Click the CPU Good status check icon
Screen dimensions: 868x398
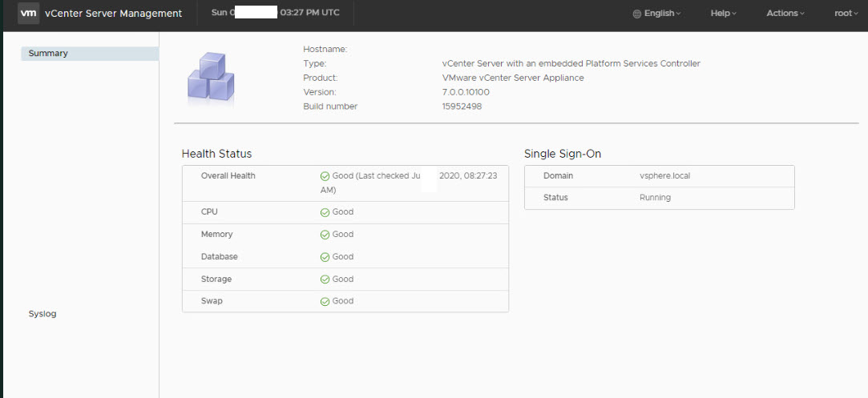[325, 212]
